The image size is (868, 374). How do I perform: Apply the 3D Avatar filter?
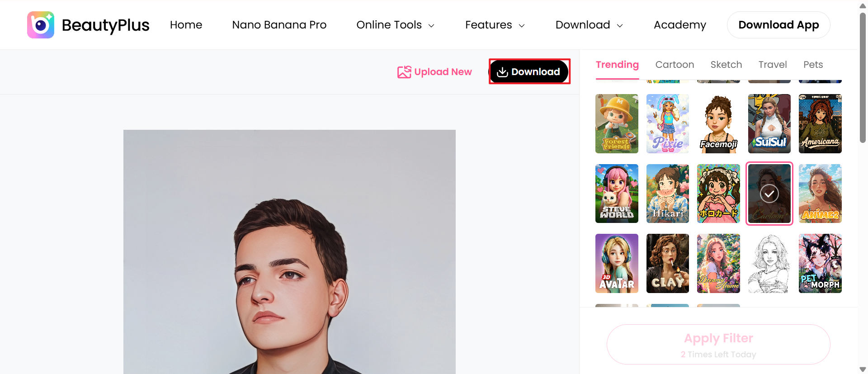tap(617, 263)
